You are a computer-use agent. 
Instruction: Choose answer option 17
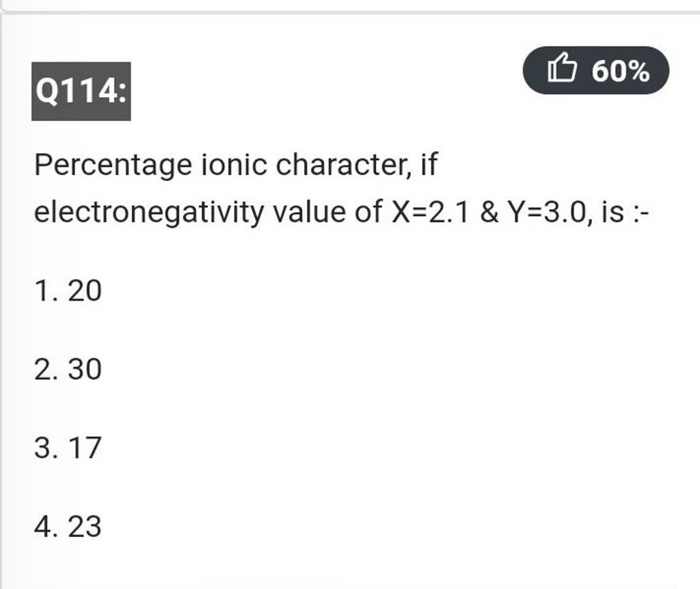87,449
